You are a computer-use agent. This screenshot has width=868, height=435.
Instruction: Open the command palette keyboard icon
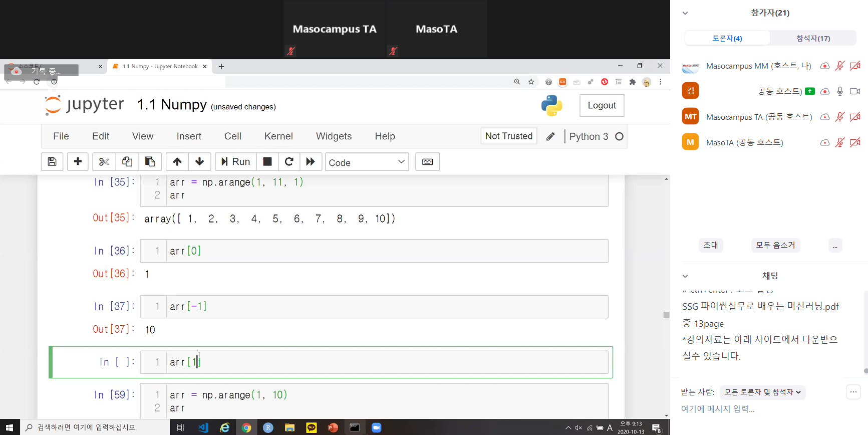[x=427, y=161]
